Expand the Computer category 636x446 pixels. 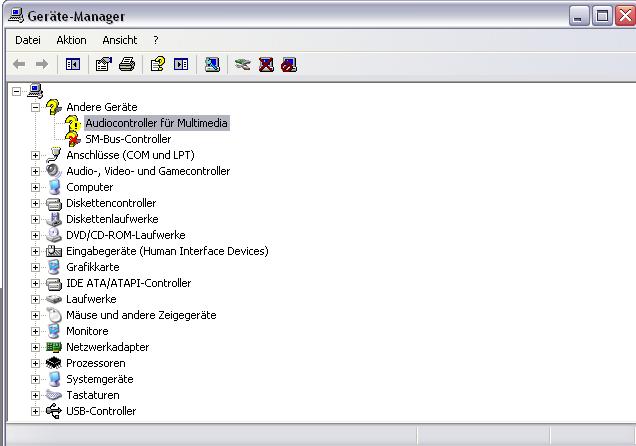[35, 187]
